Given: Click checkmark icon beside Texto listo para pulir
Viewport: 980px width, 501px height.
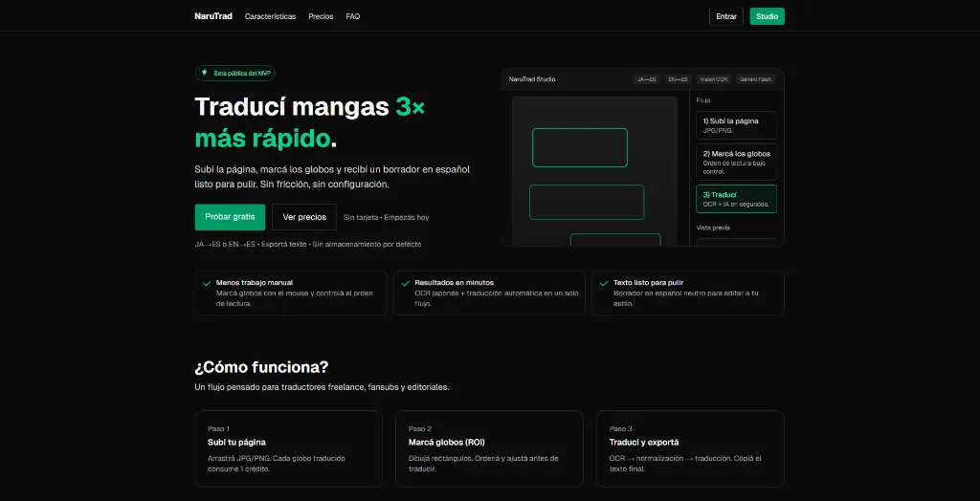Looking at the screenshot, I should pyautogui.click(x=605, y=283).
